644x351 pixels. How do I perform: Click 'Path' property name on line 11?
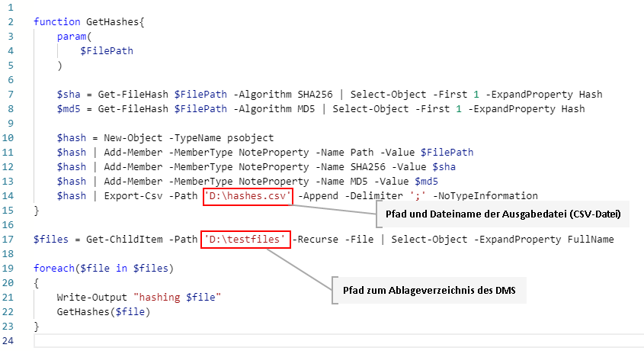coord(362,153)
